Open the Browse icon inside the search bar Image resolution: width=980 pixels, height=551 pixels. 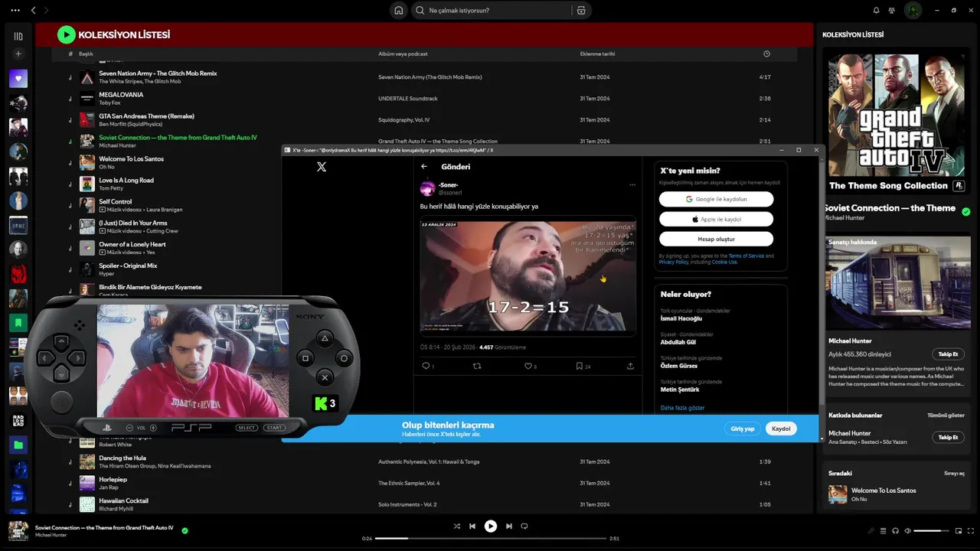[581, 11]
